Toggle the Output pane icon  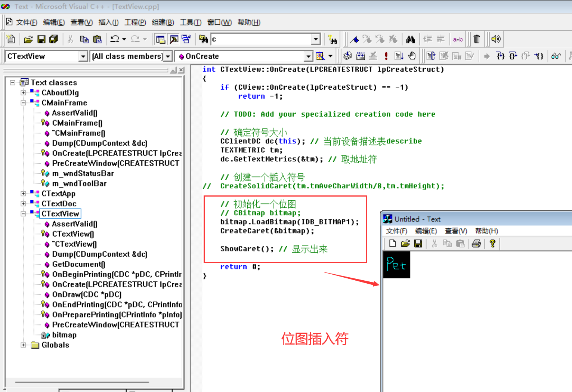pyautogui.click(x=174, y=39)
